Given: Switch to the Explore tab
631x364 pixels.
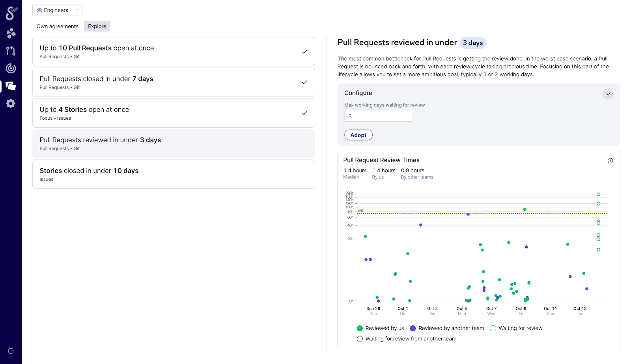Looking at the screenshot, I should pos(97,26).
